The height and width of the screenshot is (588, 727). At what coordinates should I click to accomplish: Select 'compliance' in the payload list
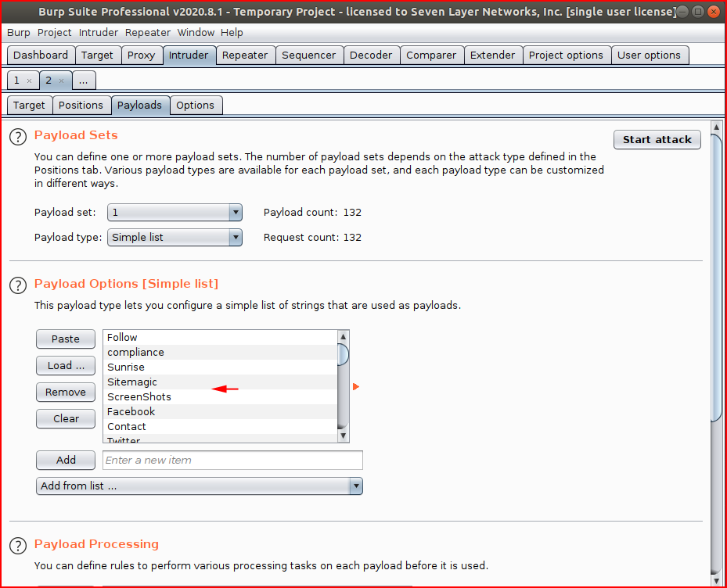pos(220,352)
